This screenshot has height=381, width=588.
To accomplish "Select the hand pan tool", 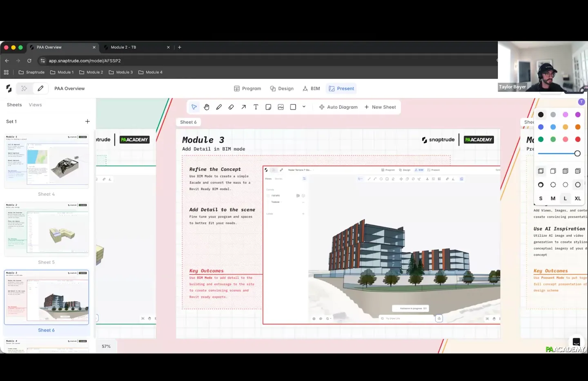I will coord(207,107).
